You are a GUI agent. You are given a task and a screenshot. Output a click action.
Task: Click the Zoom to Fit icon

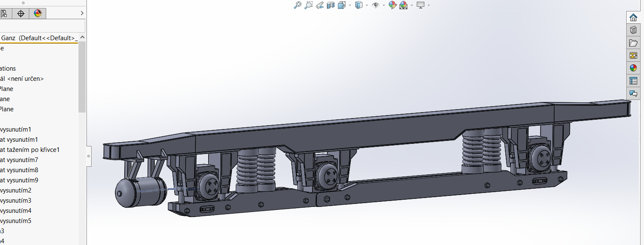click(x=298, y=5)
